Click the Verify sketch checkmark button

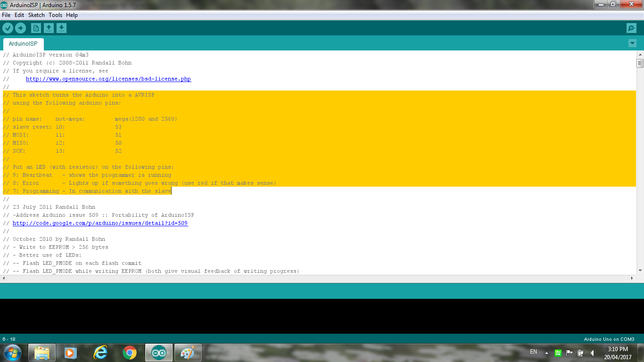point(8,28)
